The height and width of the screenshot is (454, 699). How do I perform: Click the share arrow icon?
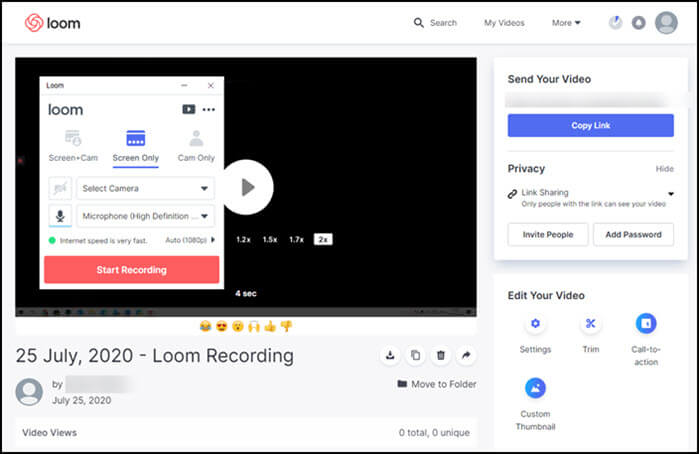point(466,355)
